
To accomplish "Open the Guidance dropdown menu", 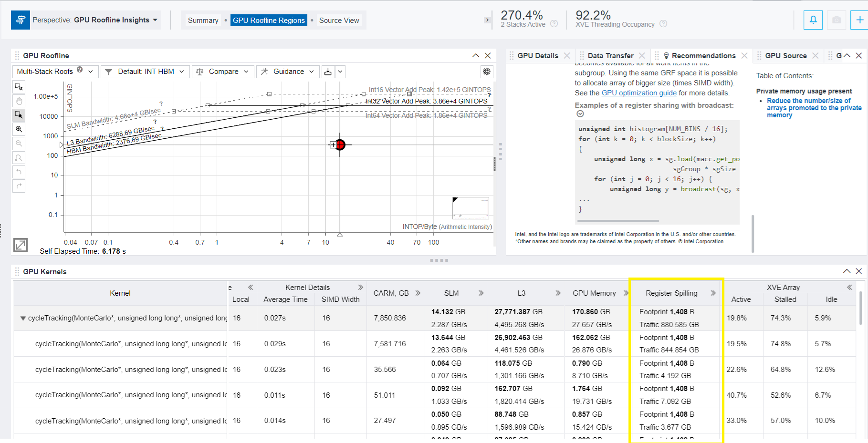I will click(x=288, y=72).
